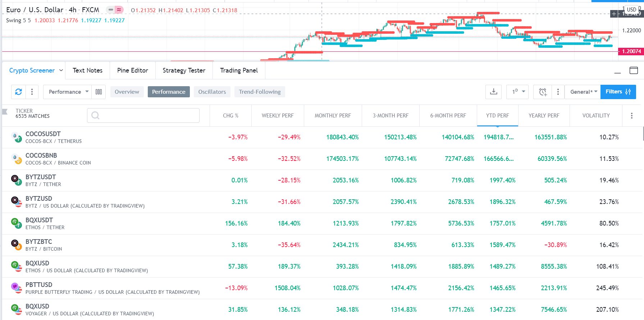644x320 pixels.
Task: Export screener data download icon
Action: tap(494, 92)
